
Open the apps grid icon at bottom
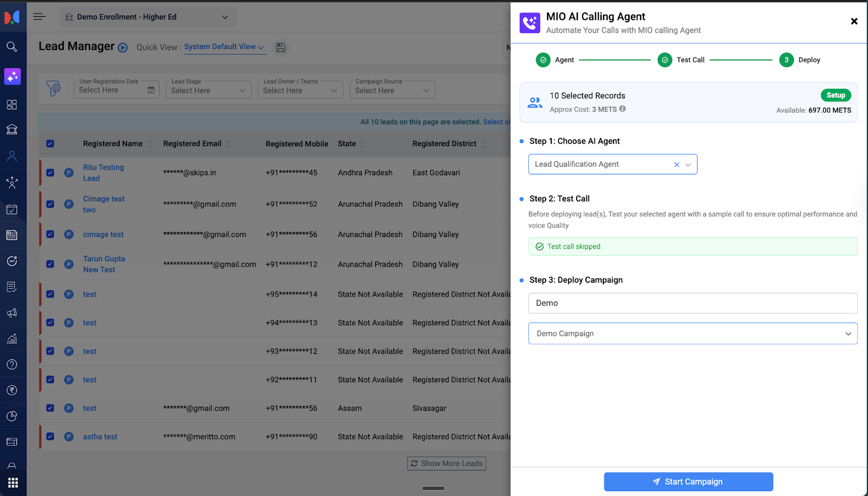pos(13,482)
